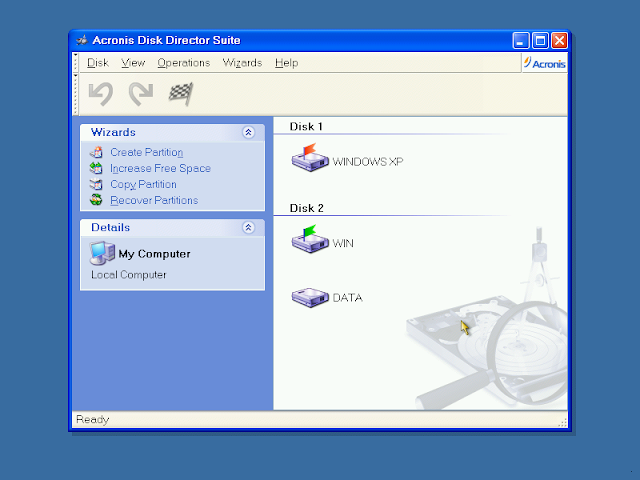The height and width of the screenshot is (480, 640).
Task: Click the Increase Free Space wizard icon
Action: [96, 168]
